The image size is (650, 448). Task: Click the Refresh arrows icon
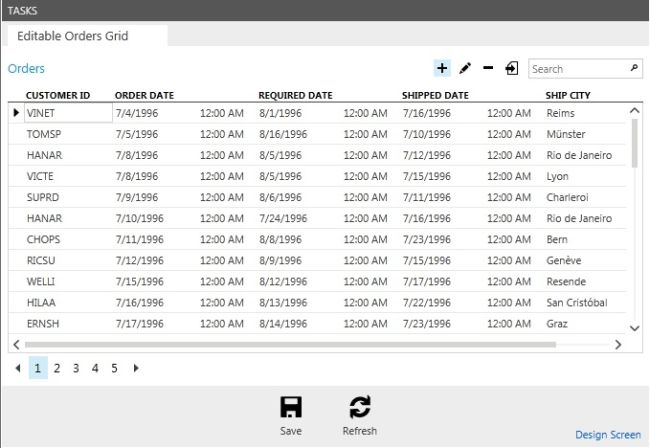click(359, 407)
